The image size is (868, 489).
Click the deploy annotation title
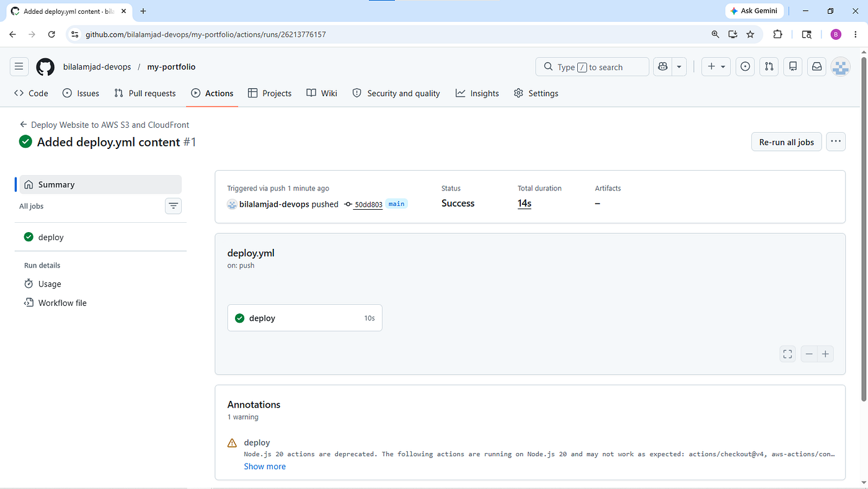tap(257, 442)
